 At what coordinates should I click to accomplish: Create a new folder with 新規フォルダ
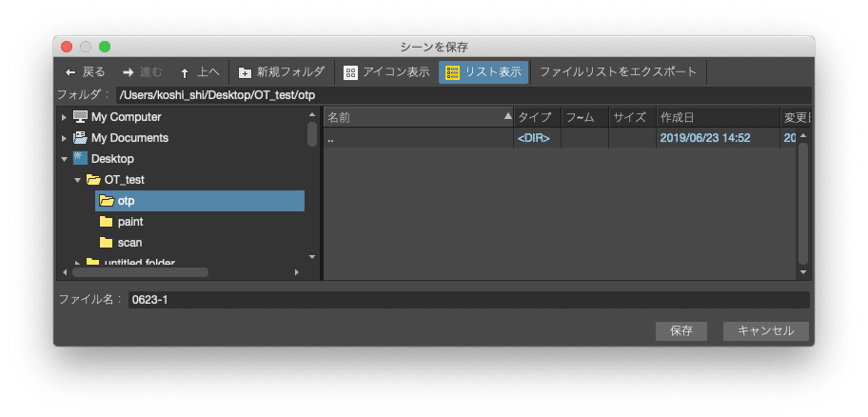pos(281,72)
